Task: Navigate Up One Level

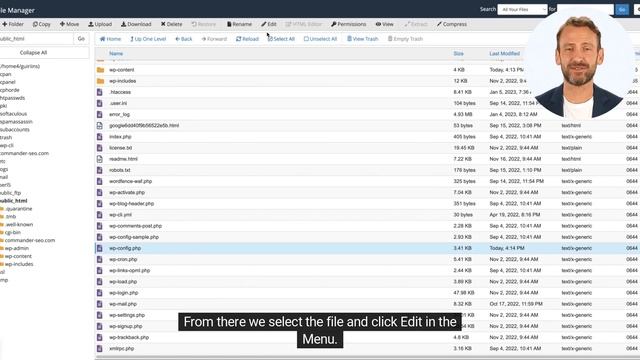Action: click(x=148, y=39)
